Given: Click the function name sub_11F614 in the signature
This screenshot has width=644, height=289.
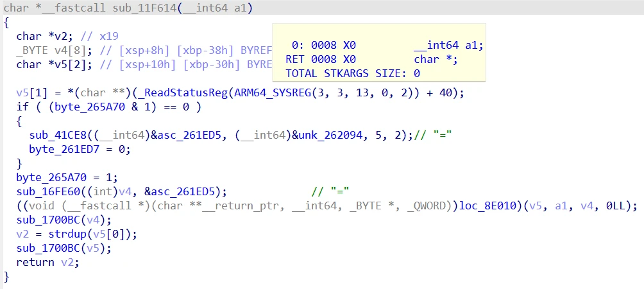Looking at the screenshot, I should click(146, 8).
